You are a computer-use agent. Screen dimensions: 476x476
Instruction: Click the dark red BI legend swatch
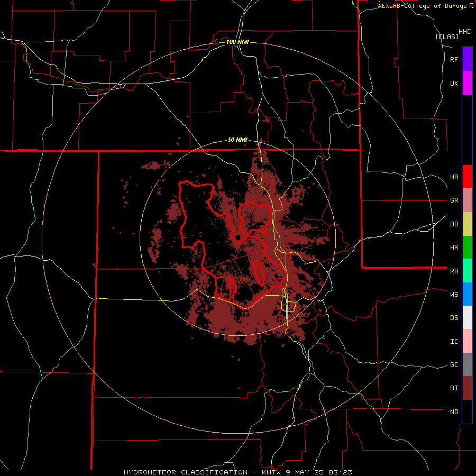point(467,388)
